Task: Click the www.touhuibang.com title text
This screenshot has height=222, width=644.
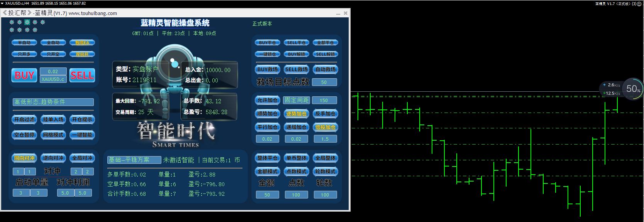Action: 93,13
